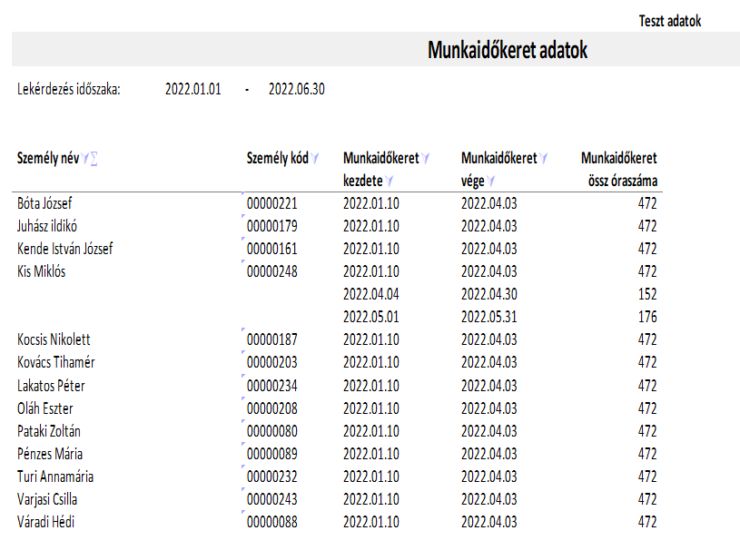Click the 2022.05.31 end date cell
740x560 pixels.
point(489,317)
